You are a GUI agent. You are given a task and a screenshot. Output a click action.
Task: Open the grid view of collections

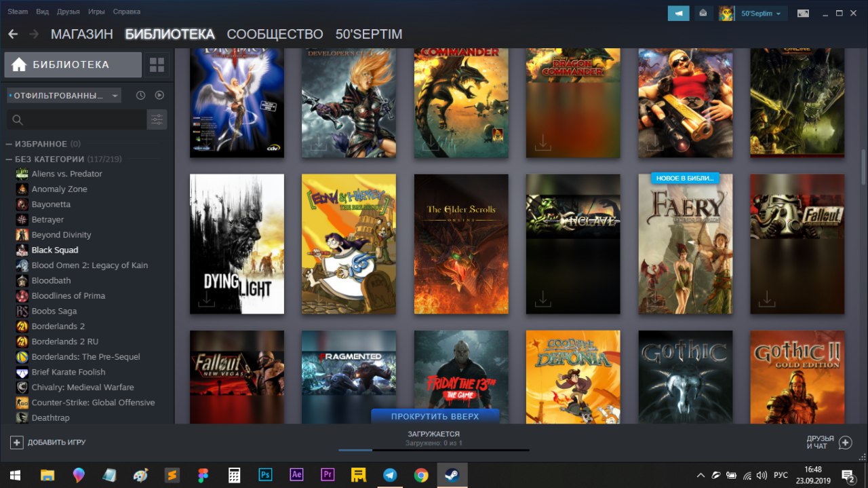157,65
